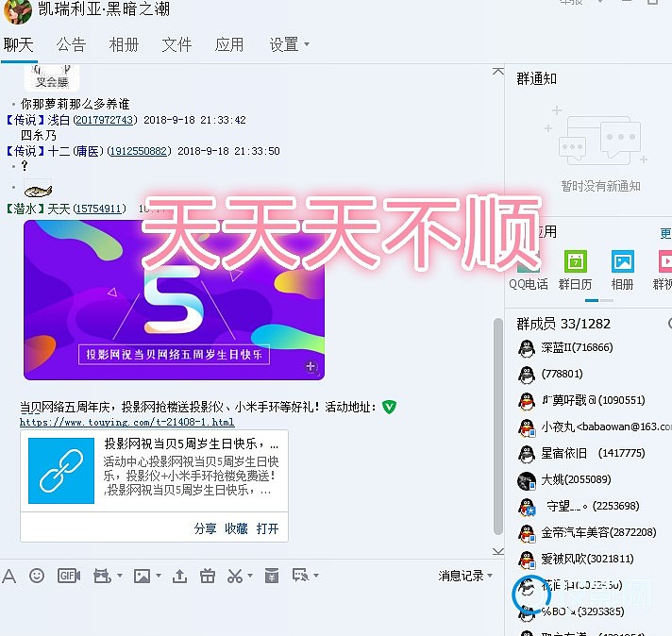
Task: Click avatar of member 金帝汽车美容
Action: pyautogui.click(x=527, y=533)
